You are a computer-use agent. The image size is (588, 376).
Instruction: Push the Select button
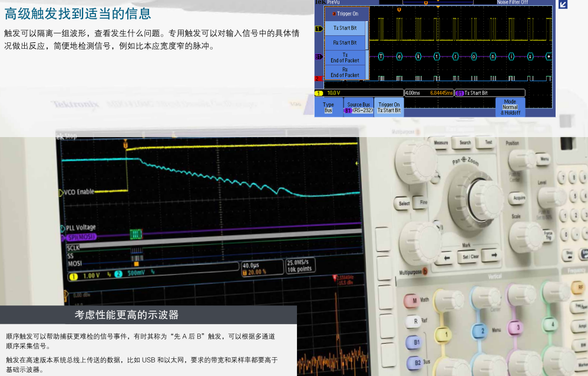(x=404, y=204)
